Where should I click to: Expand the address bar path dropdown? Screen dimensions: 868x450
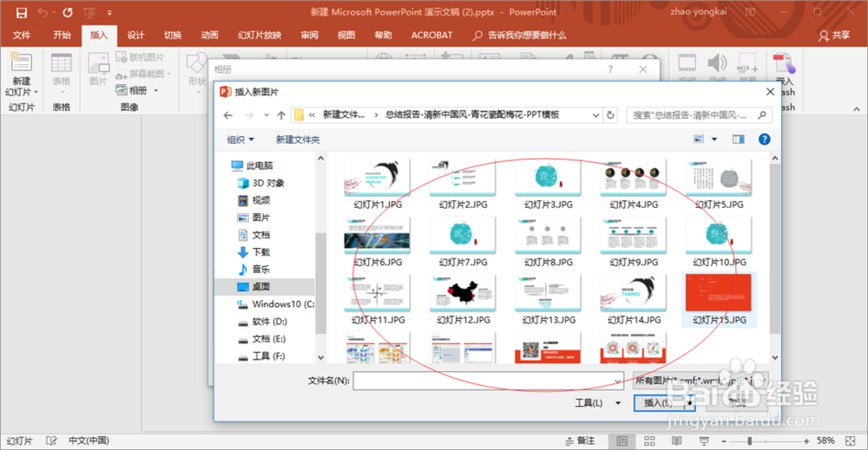point(595,115)
